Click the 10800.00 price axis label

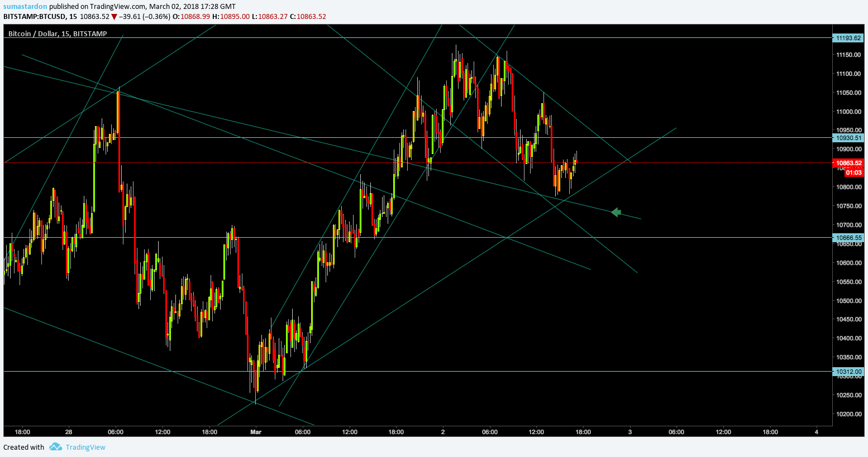tap(848, 187)
